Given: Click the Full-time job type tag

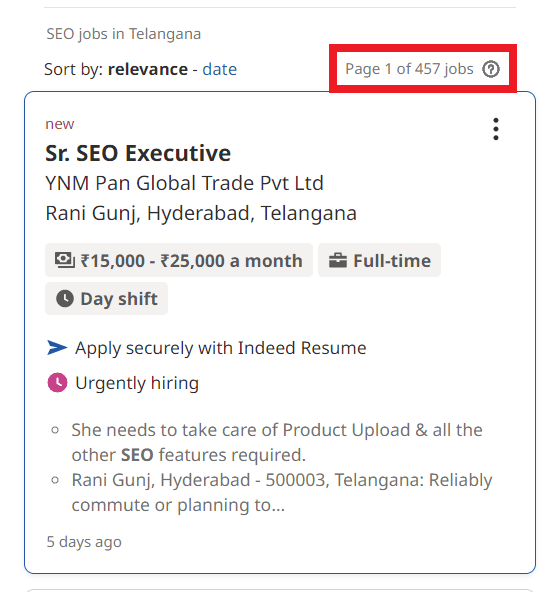Looking at the screenshot, I should point(379,261).
